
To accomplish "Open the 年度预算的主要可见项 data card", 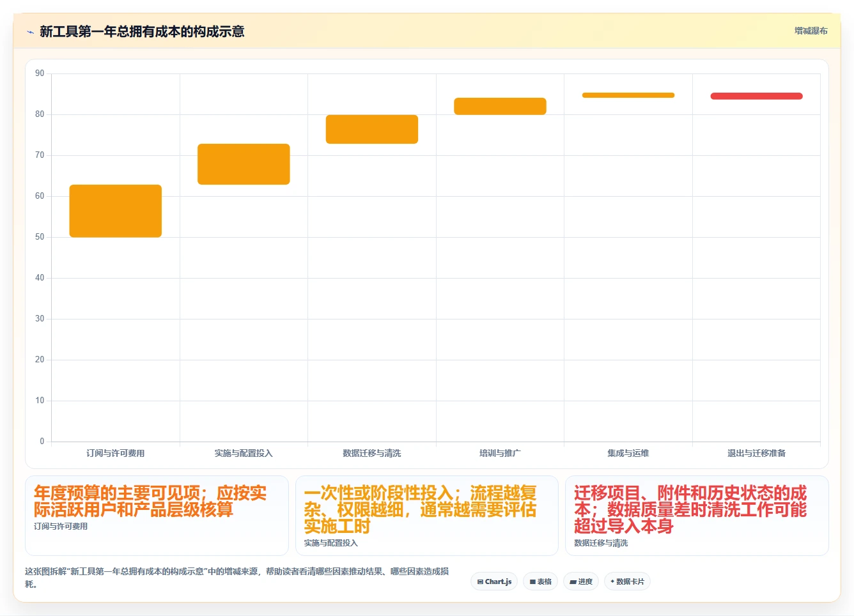I will (157, 516).
